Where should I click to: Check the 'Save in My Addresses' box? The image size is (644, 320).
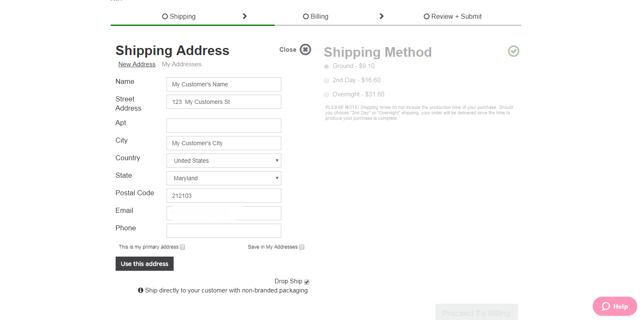coord(302,247)
